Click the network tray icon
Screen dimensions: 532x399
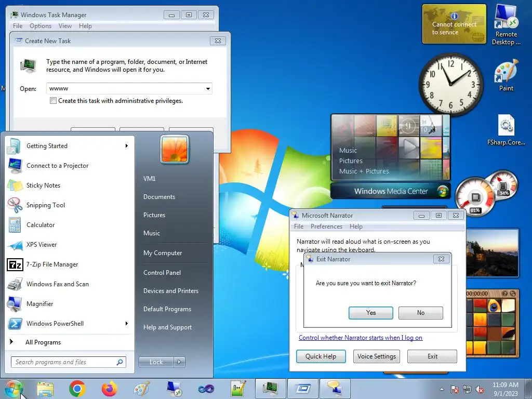pyautogui.click(x=467, y=390)
